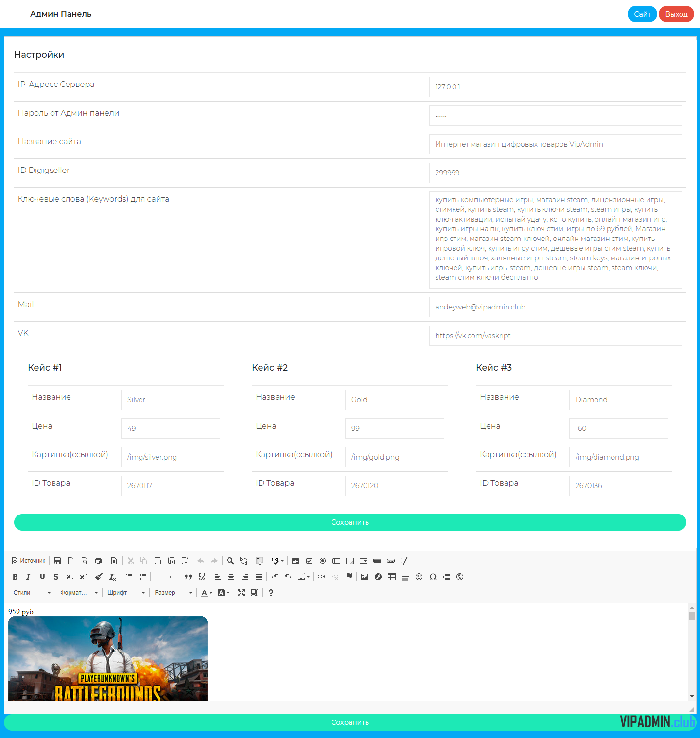The width and height of the screenshot is (700, 738).
Task: Click the Preview icon in editor toolbar
Action: pos(85,561)
